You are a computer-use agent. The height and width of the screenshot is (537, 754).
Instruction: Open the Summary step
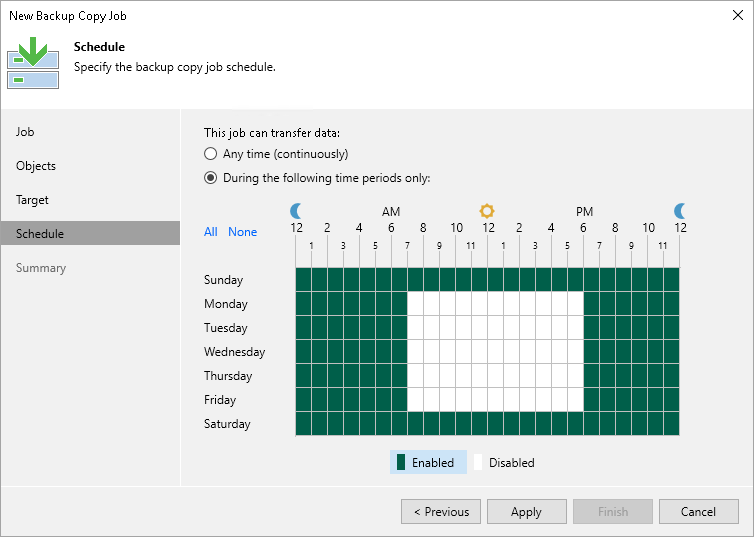click(x=90, y=268)
